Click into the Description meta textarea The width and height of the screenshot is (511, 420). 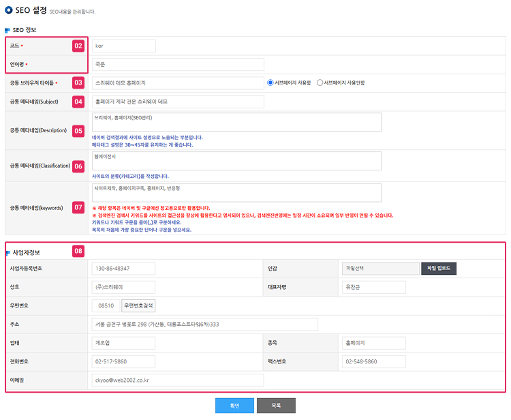[x=236, y=122]
